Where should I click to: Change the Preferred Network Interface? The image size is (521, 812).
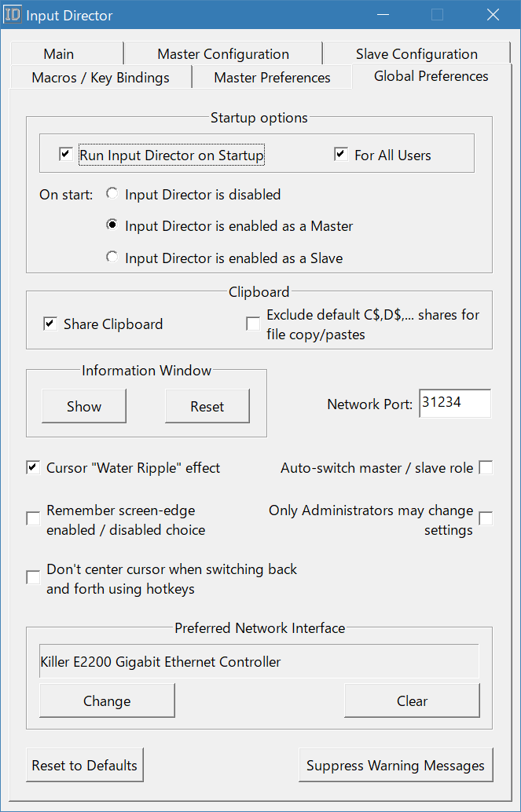(x=107, y=700)
